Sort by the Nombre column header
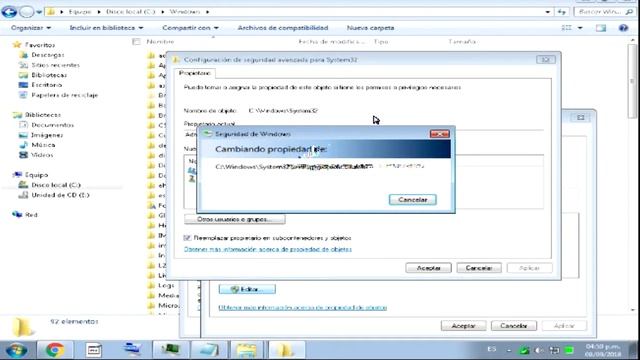The height and width of the screenshot is (360, 640). pos(160,42)
